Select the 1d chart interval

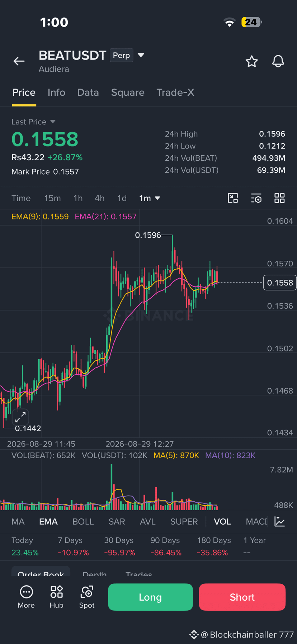(122, 198)
